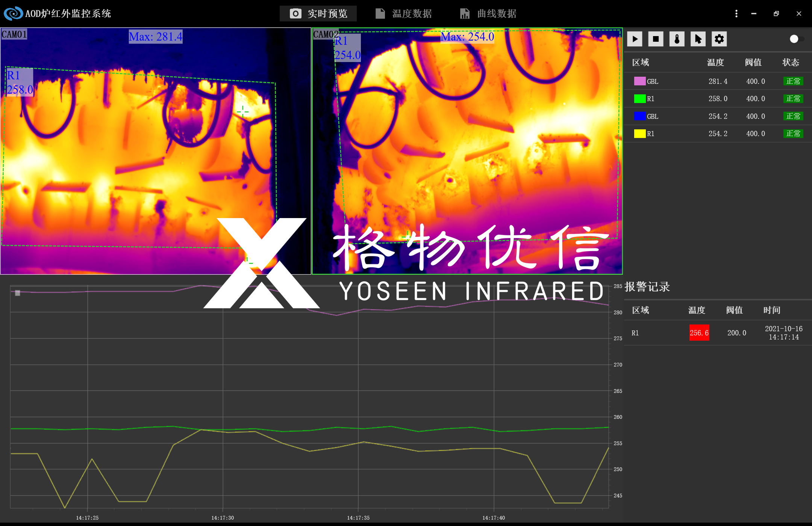Viewport: 812px width, 526px height.
Task: Click the document icon beside 温度数据
Action: coord(380,13)
